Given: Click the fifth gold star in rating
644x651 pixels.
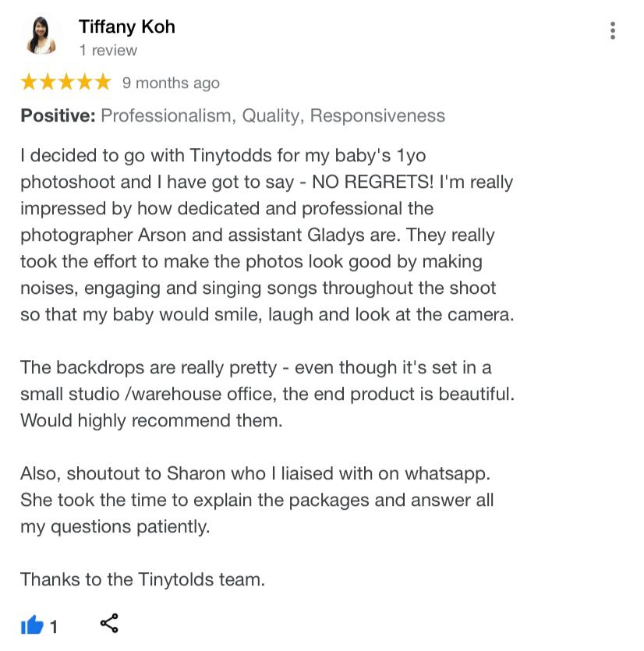Looking at the screenshot, I should 103,82.
